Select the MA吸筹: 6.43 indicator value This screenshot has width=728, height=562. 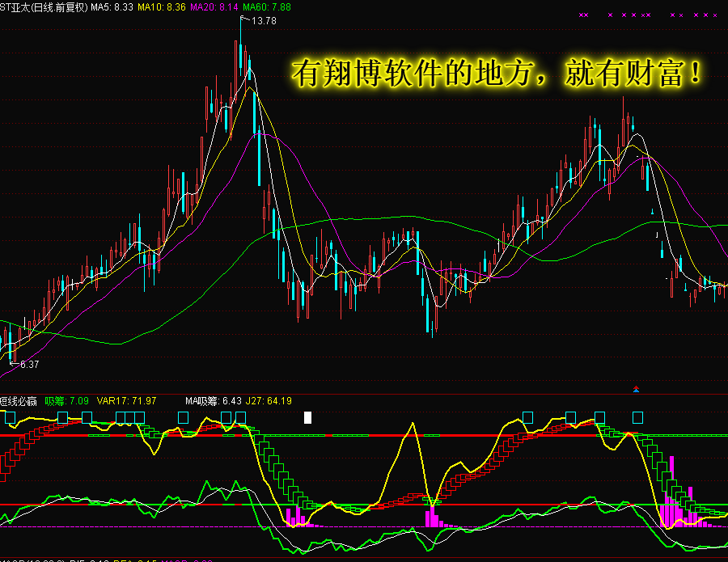[214, 401]
